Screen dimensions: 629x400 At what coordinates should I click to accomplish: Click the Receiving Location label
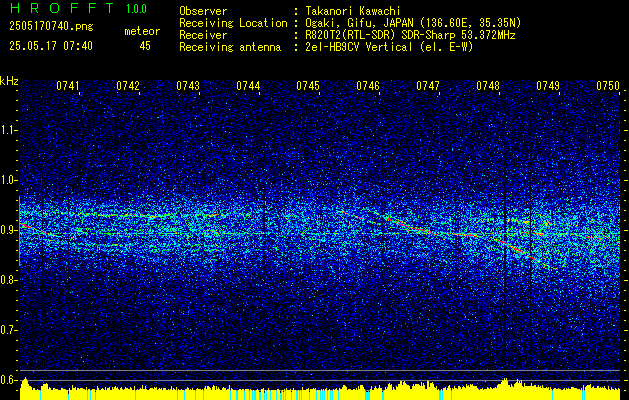(233, 23)
